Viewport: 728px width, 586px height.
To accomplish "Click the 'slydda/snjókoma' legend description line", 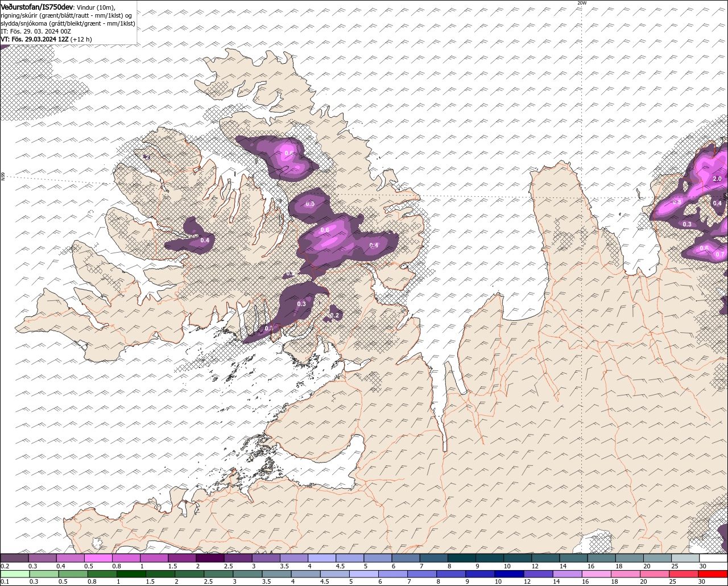I will point(68,23).
